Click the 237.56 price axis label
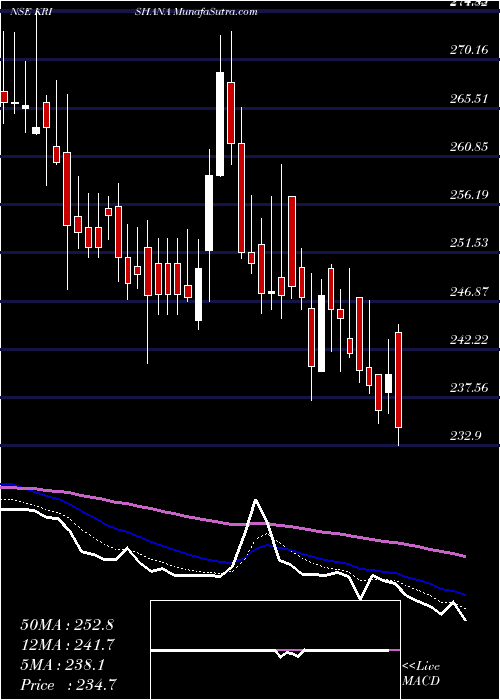This screenshot has height=700, width=500. 469,388
